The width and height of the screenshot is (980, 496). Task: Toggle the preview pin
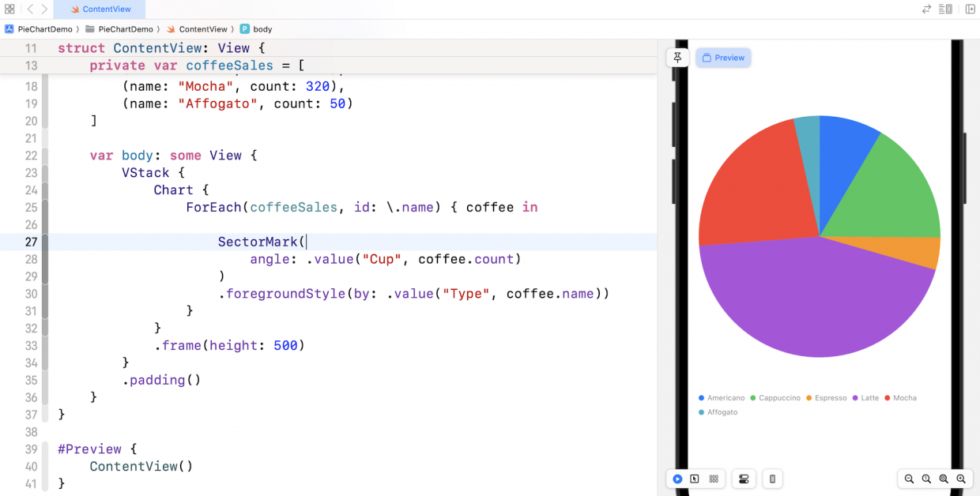point(677,57)
